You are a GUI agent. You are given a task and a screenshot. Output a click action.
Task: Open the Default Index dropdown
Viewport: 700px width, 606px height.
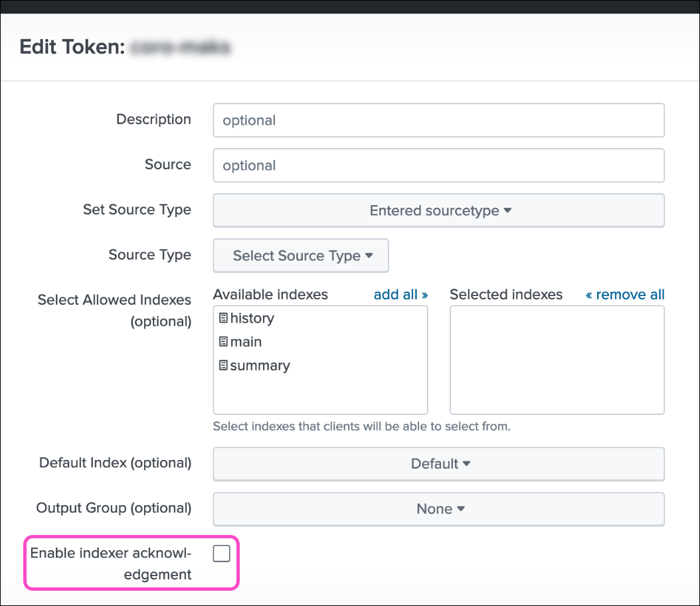(x=438, y=464)
